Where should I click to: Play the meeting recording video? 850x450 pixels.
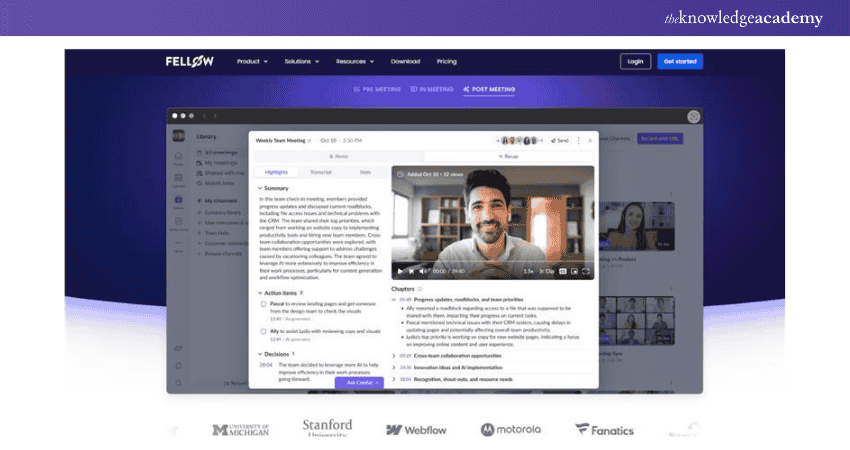coord(400,271)
